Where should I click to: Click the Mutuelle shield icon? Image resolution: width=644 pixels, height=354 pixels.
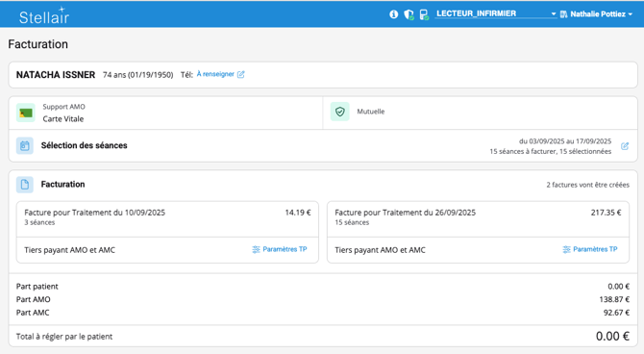click(x=339, y=112)
